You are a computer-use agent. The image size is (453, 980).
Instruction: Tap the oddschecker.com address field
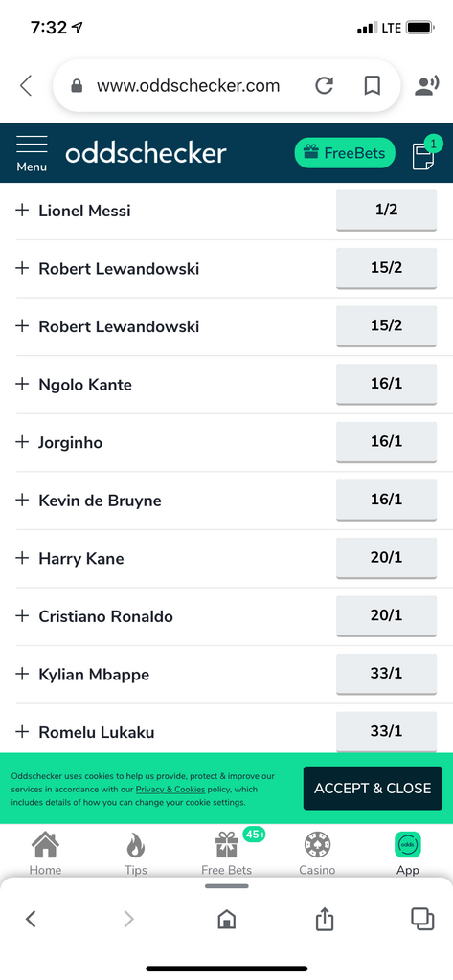[x=188, y=85]
